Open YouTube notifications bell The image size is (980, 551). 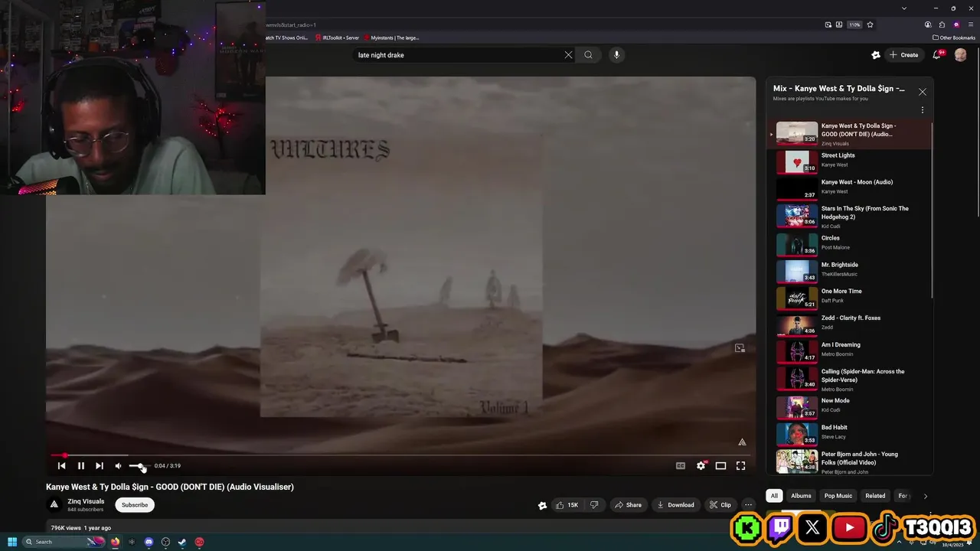pos(937,55)
